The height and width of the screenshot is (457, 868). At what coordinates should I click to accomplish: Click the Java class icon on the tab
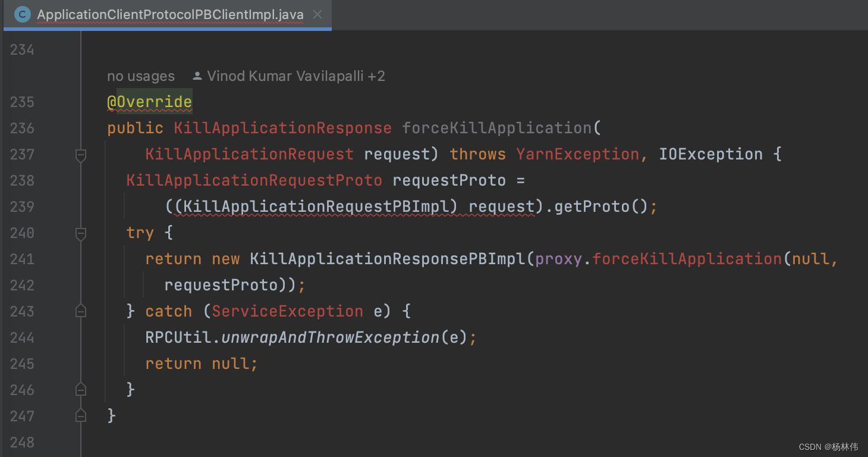point(23,15)
